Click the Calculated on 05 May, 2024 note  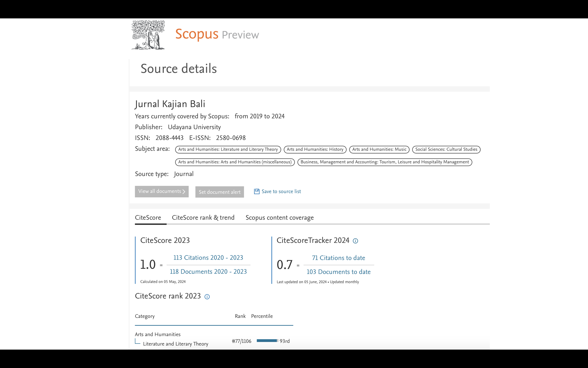163,282
